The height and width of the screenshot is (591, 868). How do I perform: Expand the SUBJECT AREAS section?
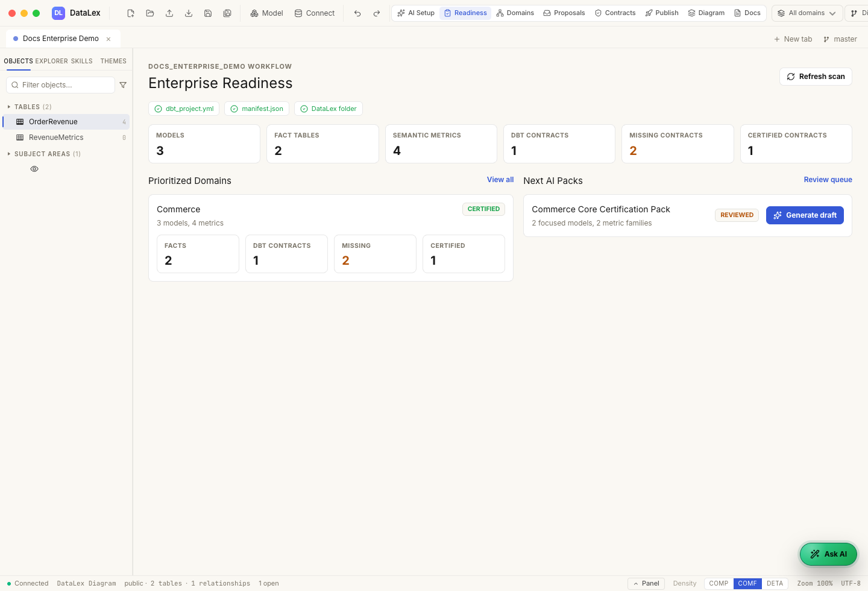(x=45, y=154)
